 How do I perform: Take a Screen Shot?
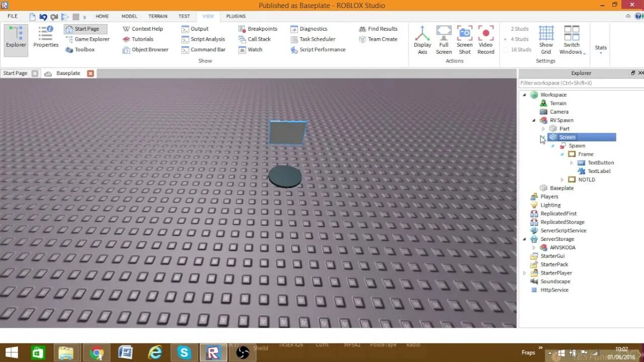tap(465, 40)
